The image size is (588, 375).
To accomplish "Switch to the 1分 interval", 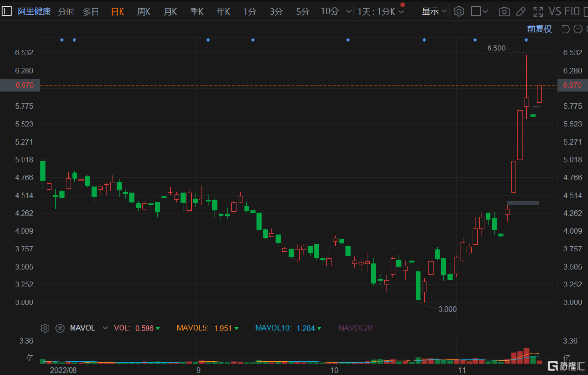I will point(250,11).
